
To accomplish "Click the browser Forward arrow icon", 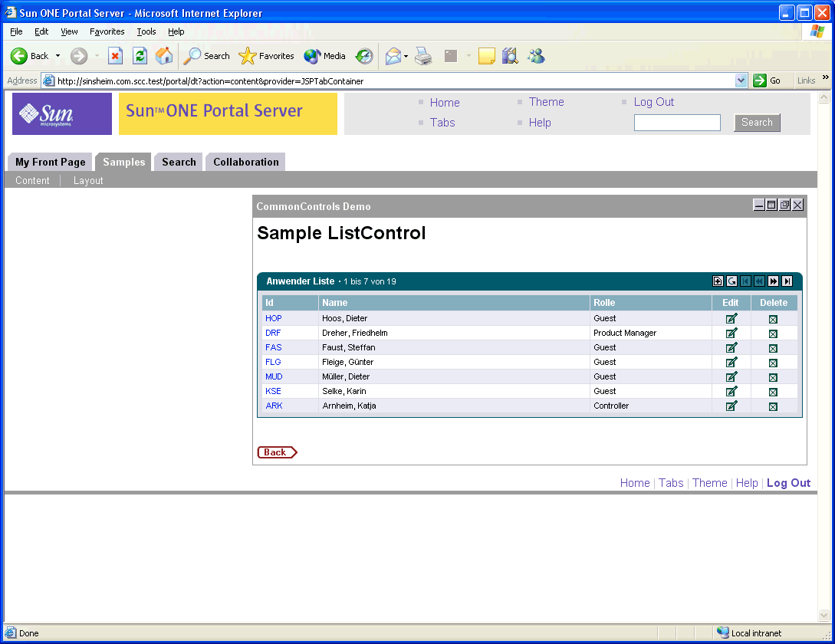I will [79, 56].
